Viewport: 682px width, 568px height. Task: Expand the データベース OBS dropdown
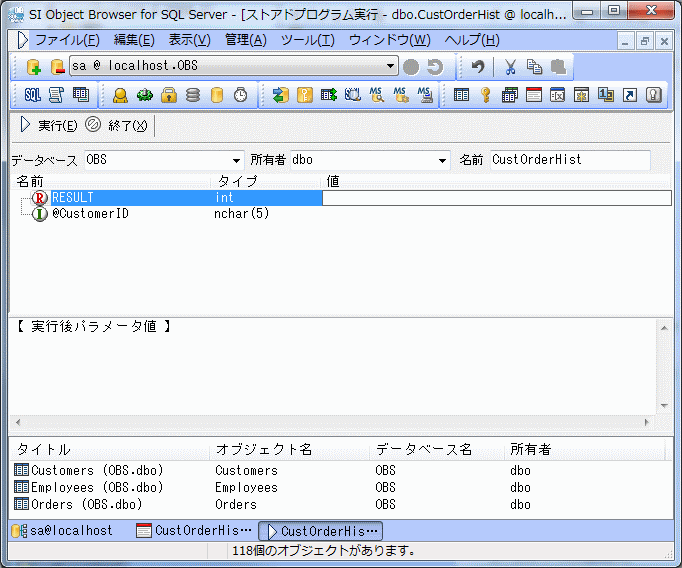pyautogui.click(x=236, y=160)
